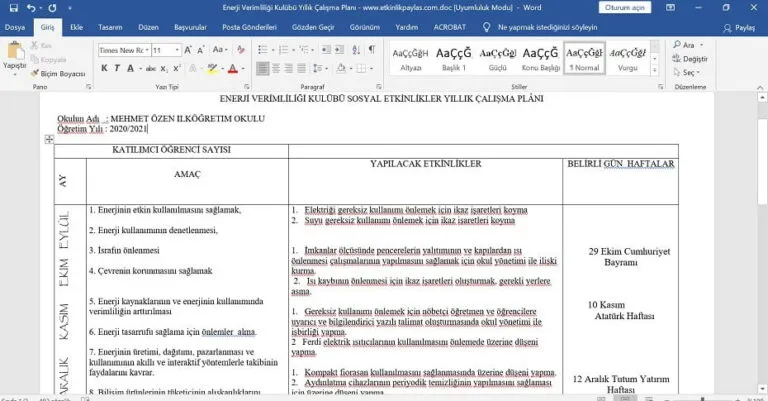Save the document with the floppy icon
This screenshot has height=401, width=768.
(x=14, y=8)
